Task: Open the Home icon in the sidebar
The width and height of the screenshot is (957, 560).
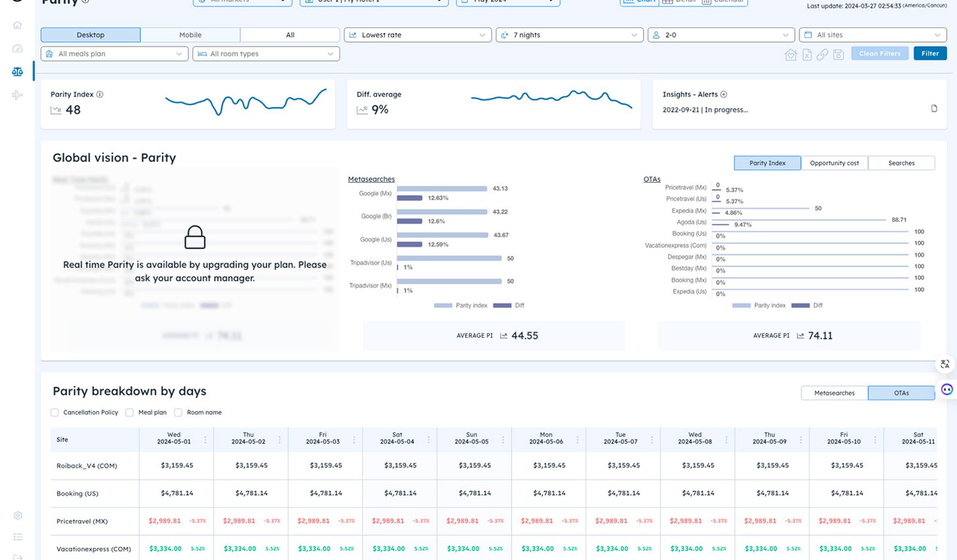Action: (17, 25)
